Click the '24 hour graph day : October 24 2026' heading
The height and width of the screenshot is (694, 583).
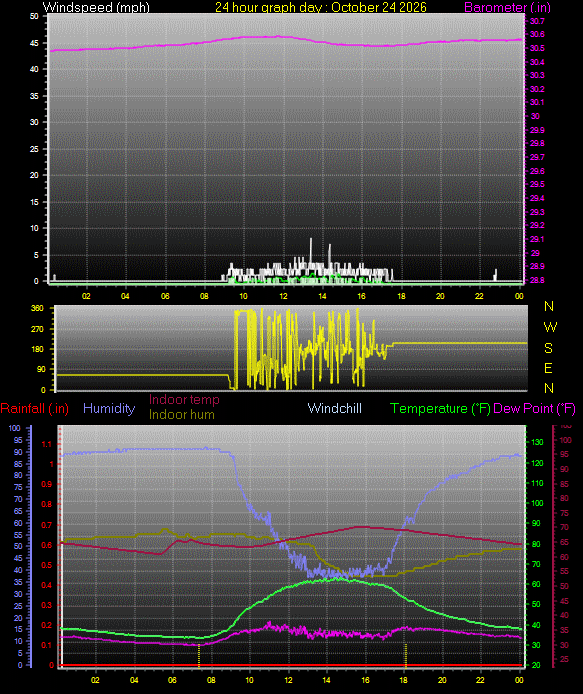tap(321, 7)
